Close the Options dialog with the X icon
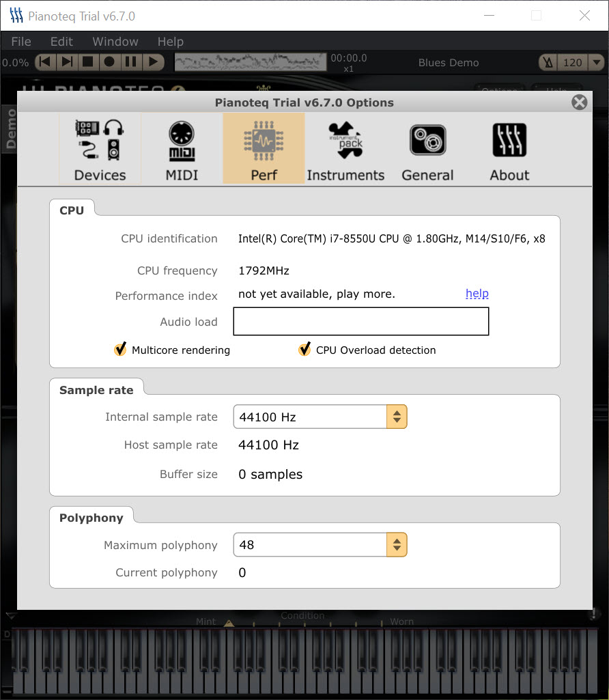Viewport: 609px width, 700px height. (579, 102)
